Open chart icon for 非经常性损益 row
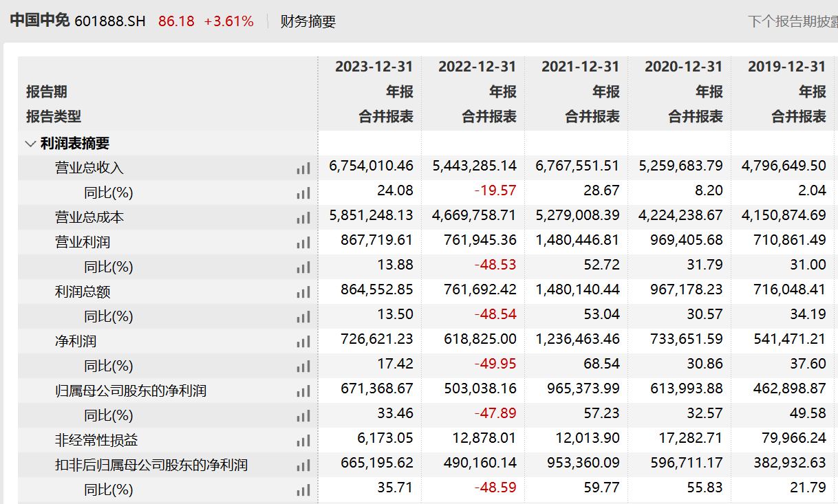 pyautogui.click(x=303, y=441)
